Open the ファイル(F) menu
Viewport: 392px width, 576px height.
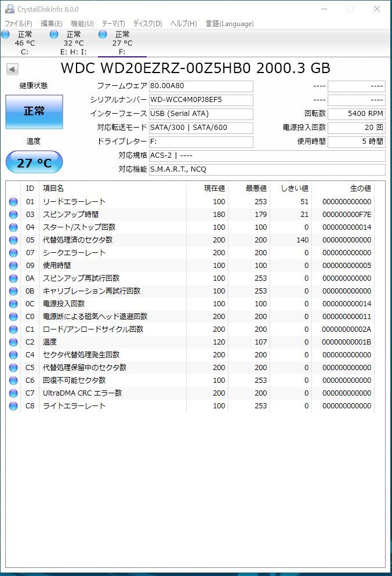pos(19,24)
